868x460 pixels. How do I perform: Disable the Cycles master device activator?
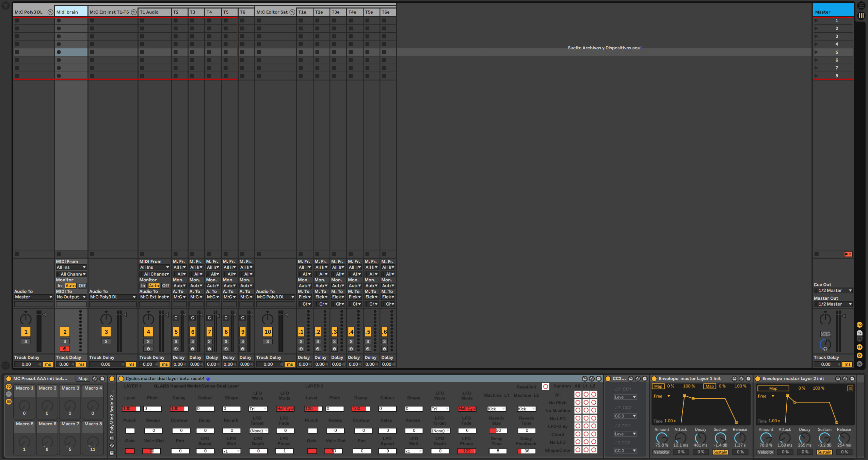(x=121, y=379)
